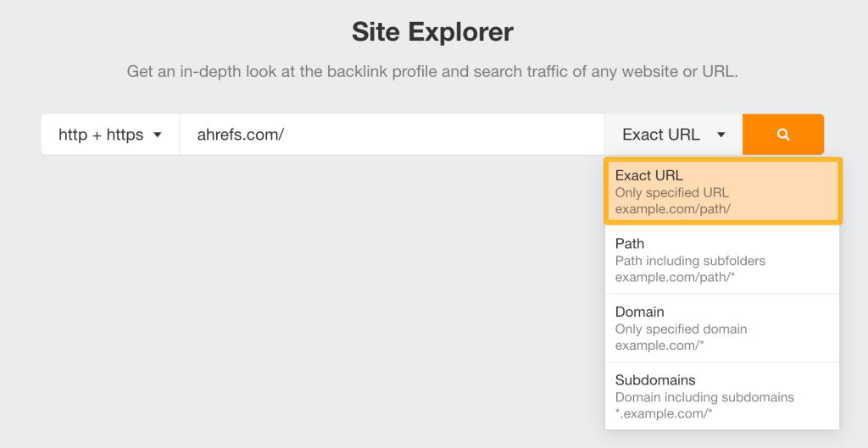Choose the Domain mode option
The width and height of the screenshot is (868, 448).
pos(722,328)
